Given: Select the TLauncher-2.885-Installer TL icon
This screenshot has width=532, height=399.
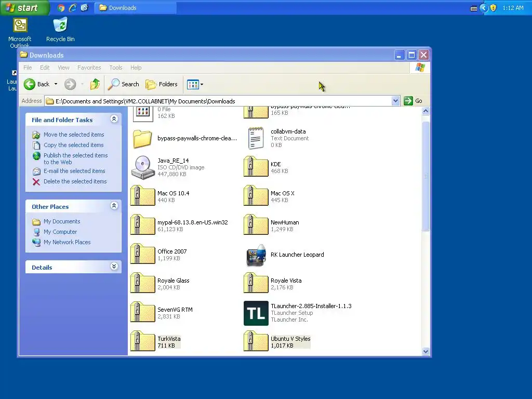Looking at the screenshot, I should 256,313.
